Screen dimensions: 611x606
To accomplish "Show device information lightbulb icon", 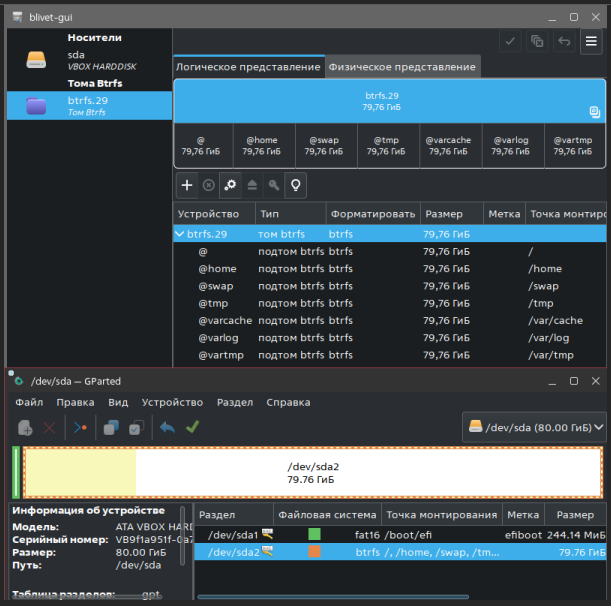I will pyautogui.click(x=295, y=185).
